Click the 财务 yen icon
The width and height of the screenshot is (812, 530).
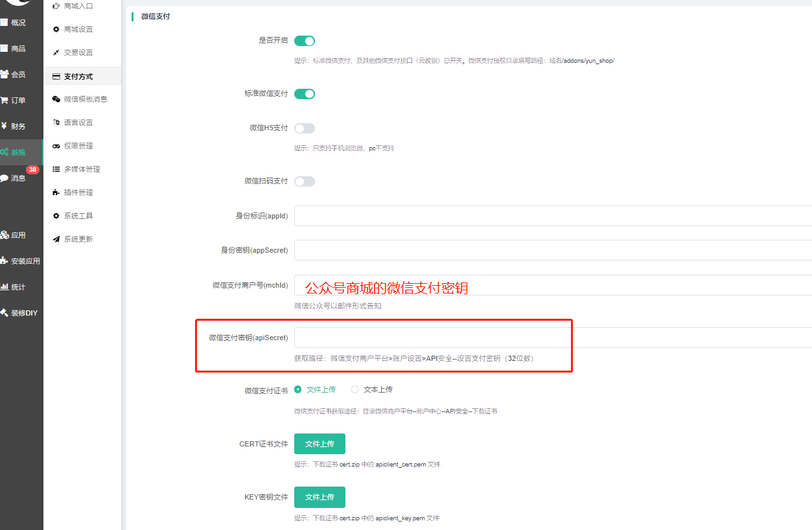(4, 126)
